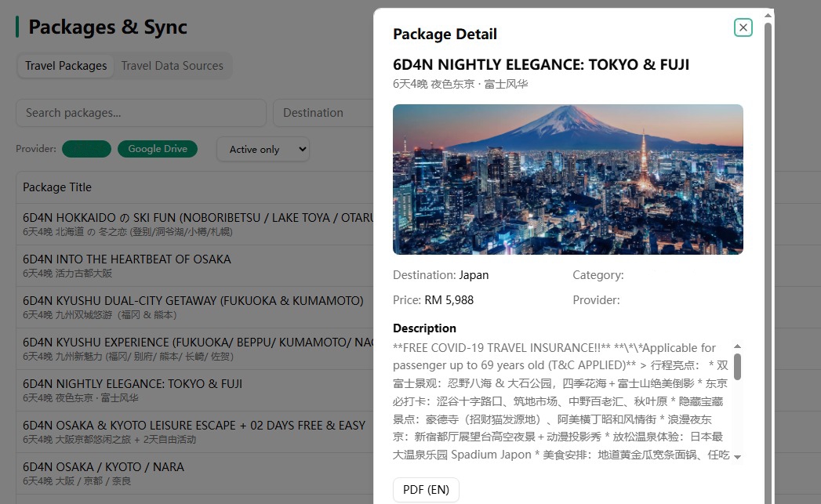Screen dimensions: 821x504
Task: Toggle the Google Drive provider filter
Action: pyautogui.click(x=158, y=148)
